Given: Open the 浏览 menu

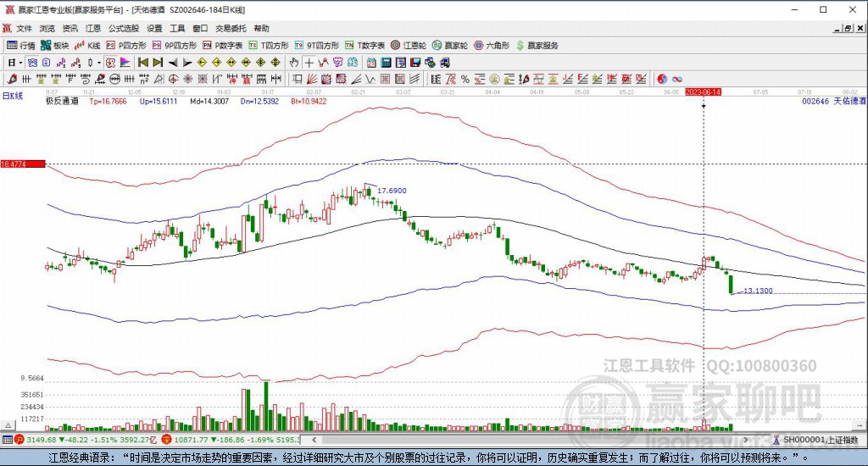Looking at the screenshot, I should coord(47,28).
